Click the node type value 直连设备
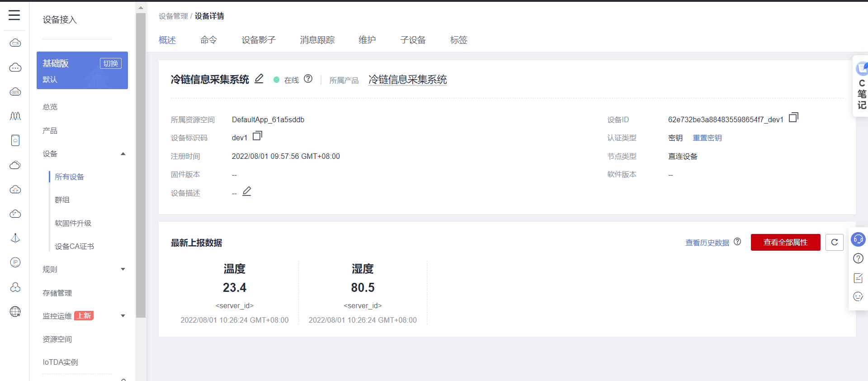 (x=683, y=157)
